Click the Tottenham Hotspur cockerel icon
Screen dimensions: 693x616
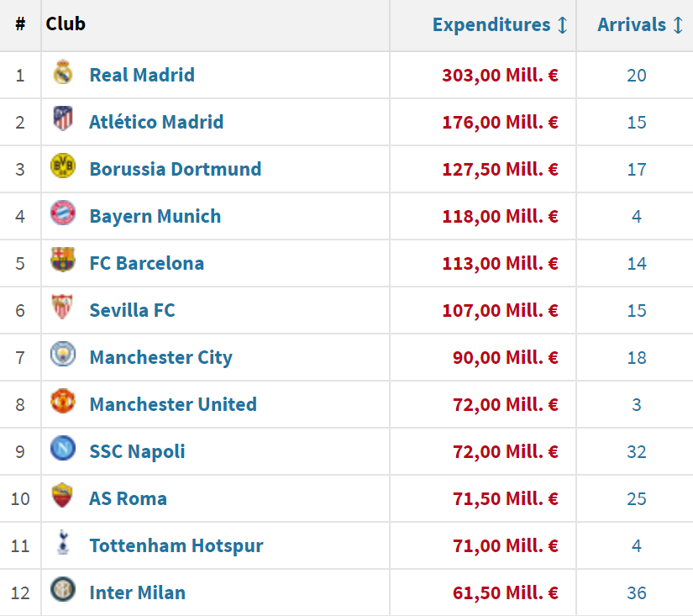63,545
